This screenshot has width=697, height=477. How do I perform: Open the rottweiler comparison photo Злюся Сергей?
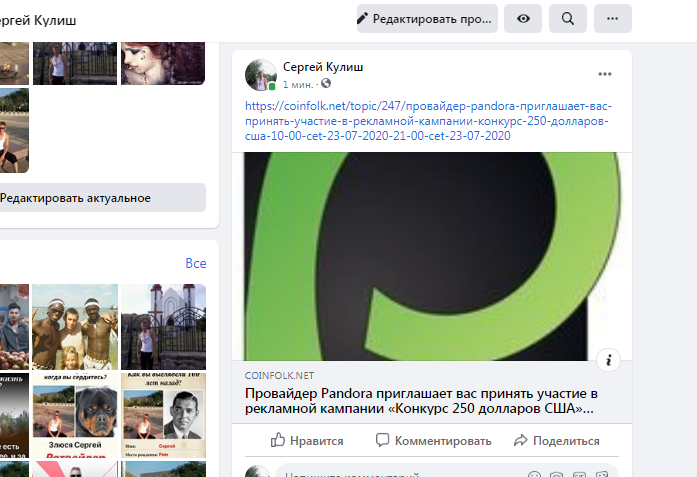tap(75, 415)
